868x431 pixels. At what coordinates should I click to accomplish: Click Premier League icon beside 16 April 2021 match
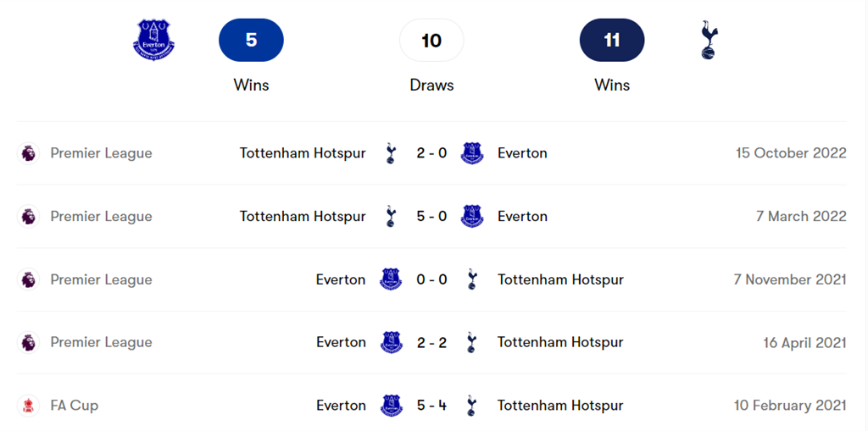(x=29, y=342)
